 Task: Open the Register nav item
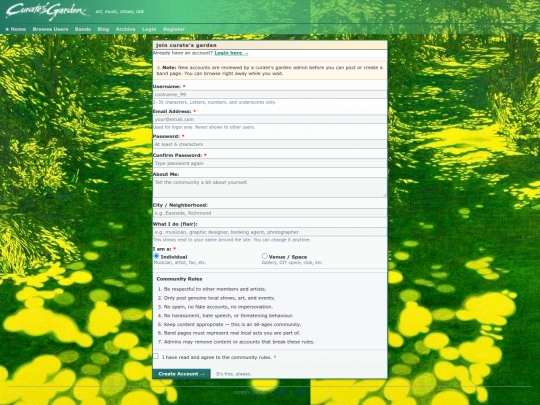[x=174, y=29]
